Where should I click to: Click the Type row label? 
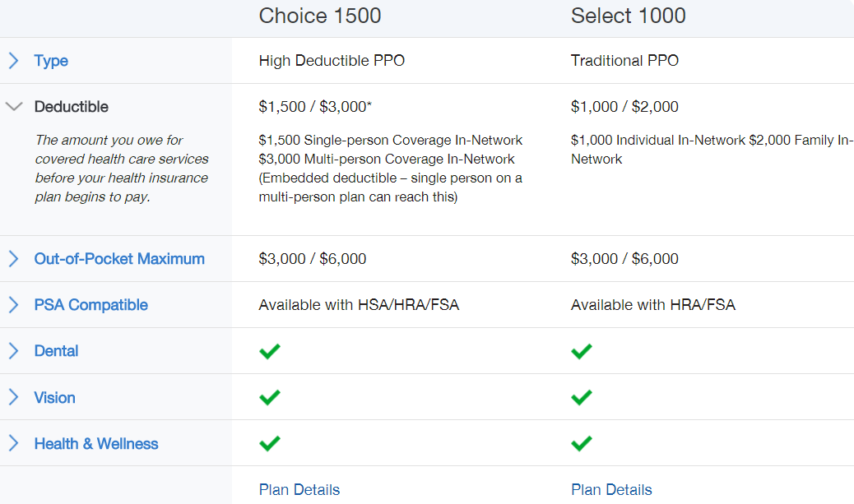click(x=51, y=61)
